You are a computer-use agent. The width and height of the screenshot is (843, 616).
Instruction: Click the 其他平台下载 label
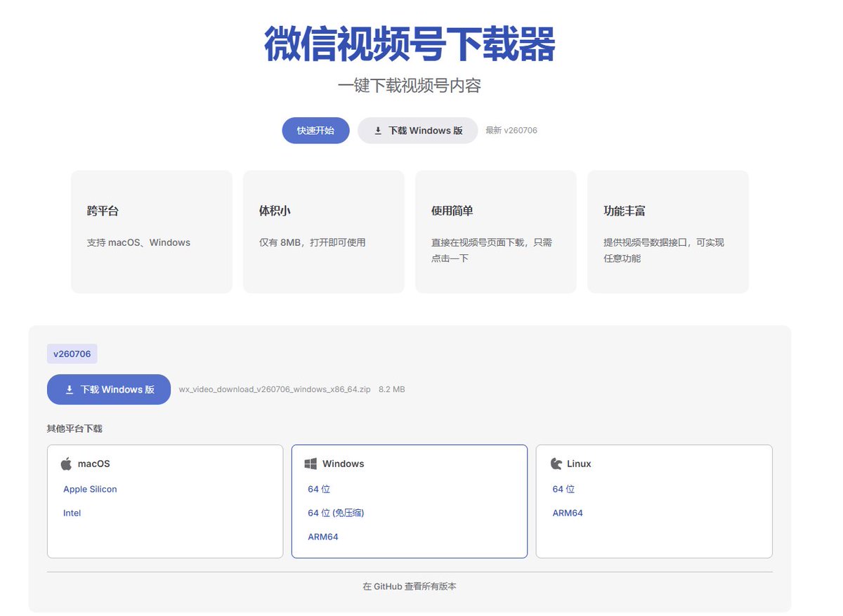(74, 428)
